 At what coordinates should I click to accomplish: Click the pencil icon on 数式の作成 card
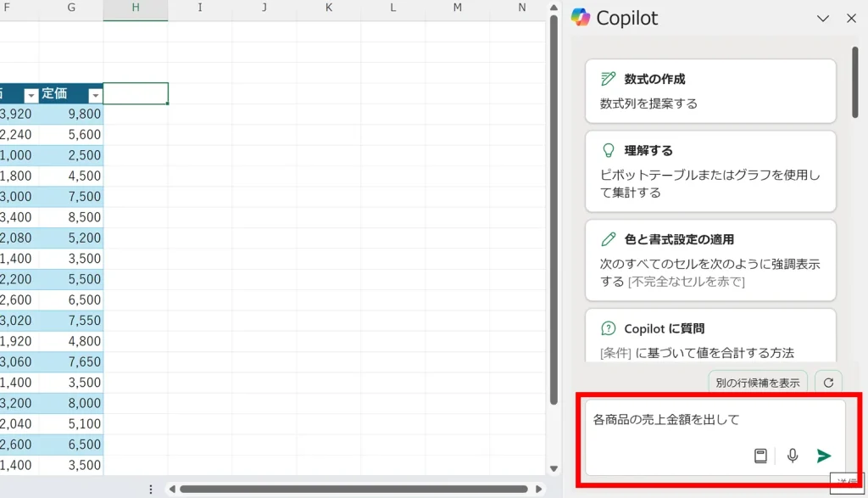pos(608,79)
